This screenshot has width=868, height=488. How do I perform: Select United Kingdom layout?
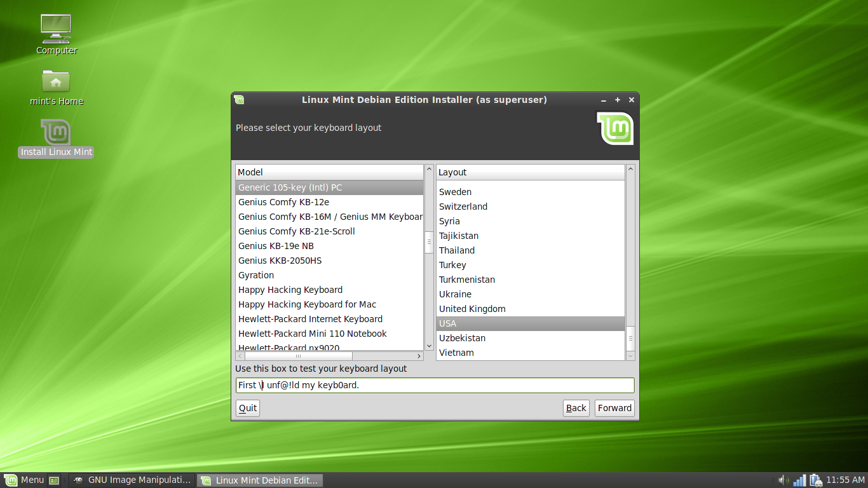click(x=531, y=309)
